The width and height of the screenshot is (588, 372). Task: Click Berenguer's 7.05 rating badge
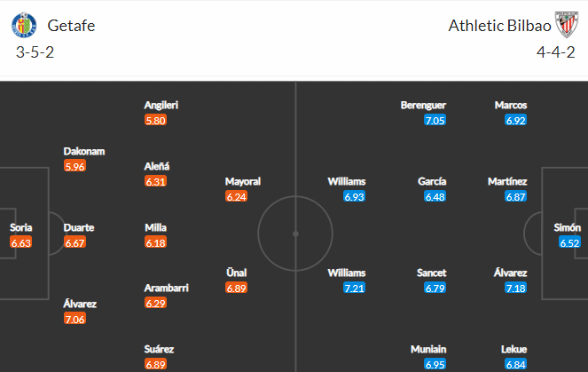(435, 120)
